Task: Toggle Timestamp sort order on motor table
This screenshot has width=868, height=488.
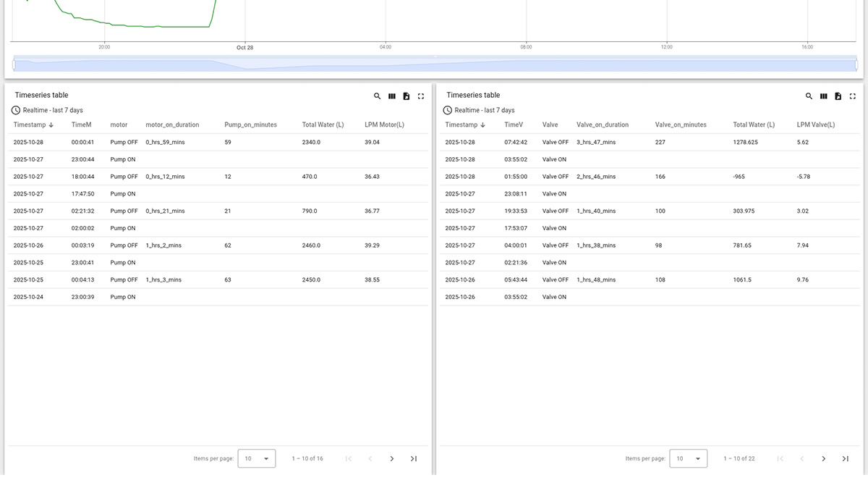Action: click(x=32, y=125)
